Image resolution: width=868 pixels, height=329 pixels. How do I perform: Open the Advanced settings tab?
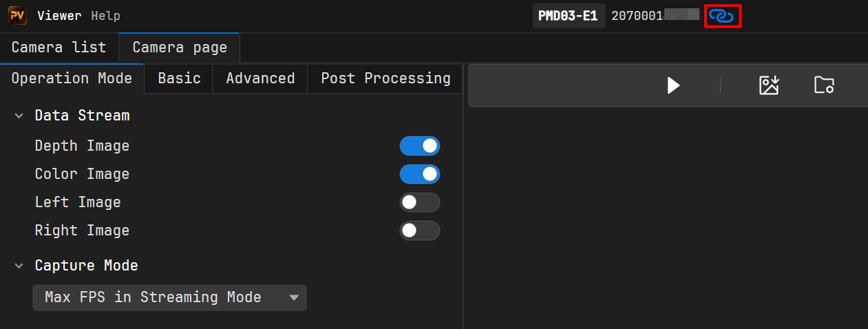(260, 78)
